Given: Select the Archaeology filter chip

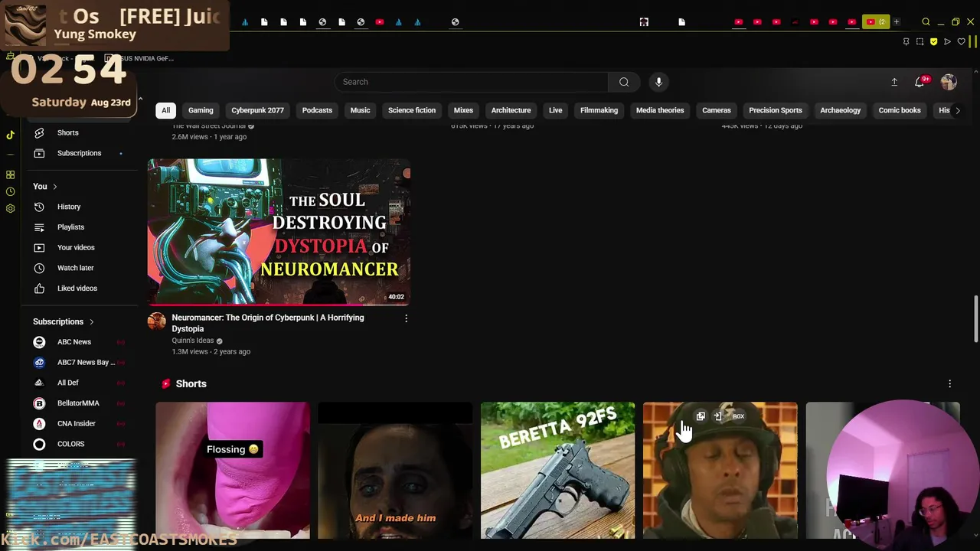Looking at the screenshot, I should click(x=841, y=110).
